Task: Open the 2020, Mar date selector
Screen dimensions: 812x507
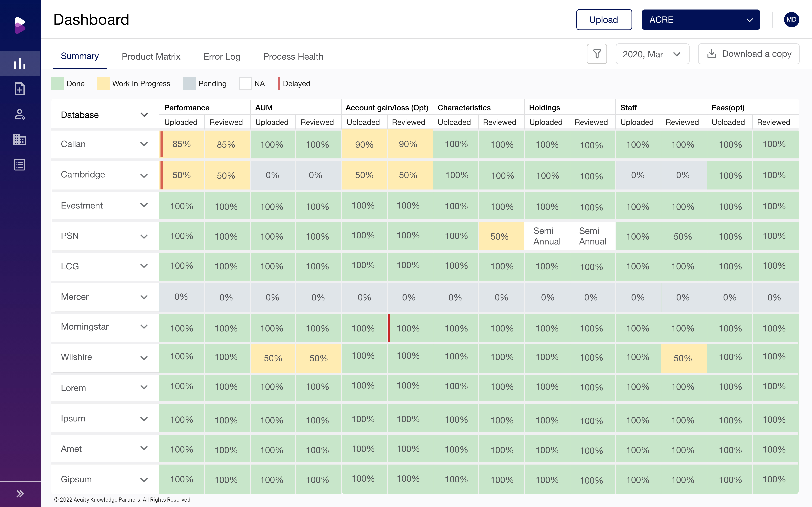Action: (x=652, y=54)
